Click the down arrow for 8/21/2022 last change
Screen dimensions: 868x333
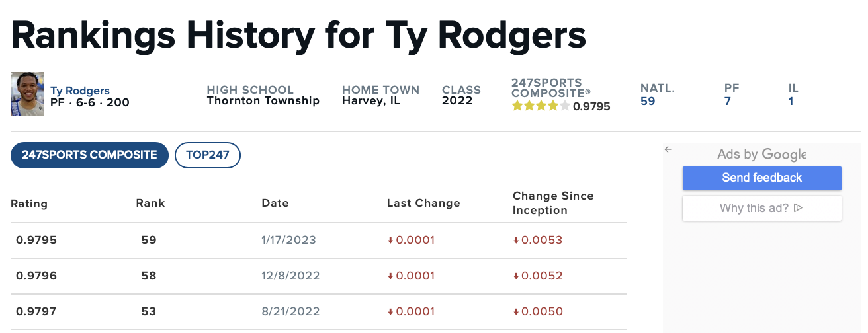390,312
